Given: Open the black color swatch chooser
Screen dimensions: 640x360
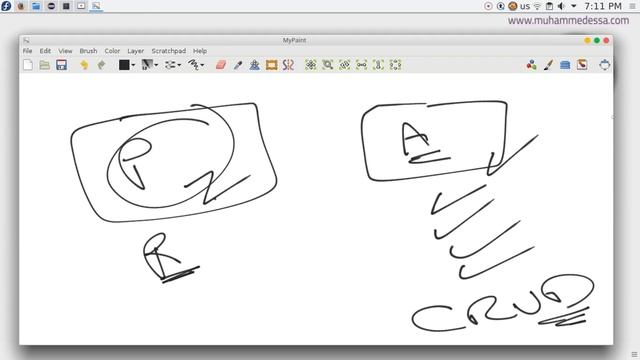Looking at the screenshot, I should (124, 65).
